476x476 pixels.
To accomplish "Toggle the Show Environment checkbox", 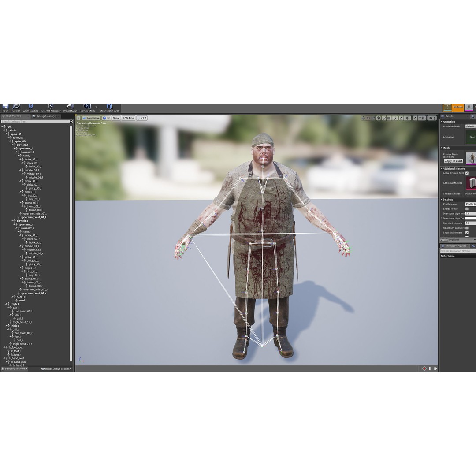I will (x=467, y=233).
